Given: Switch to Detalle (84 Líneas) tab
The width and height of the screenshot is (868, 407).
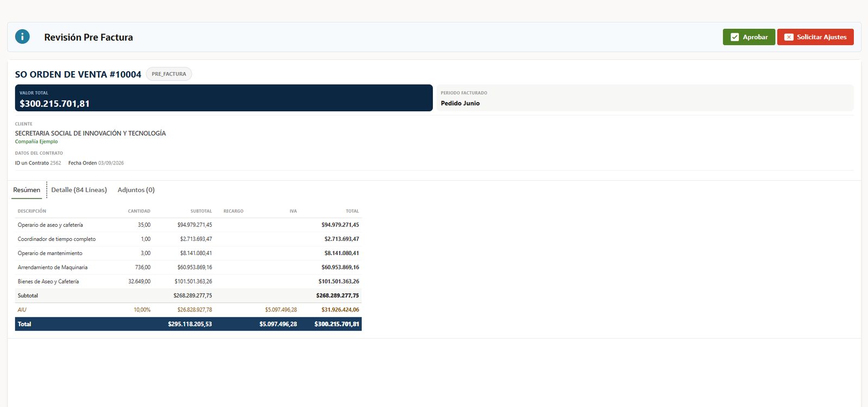Looking at the screenshot, I should pos(79,190).
